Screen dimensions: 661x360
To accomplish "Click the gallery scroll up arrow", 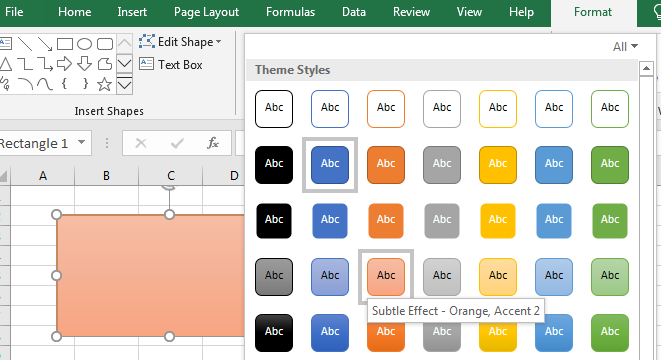I will pos(646,69).
